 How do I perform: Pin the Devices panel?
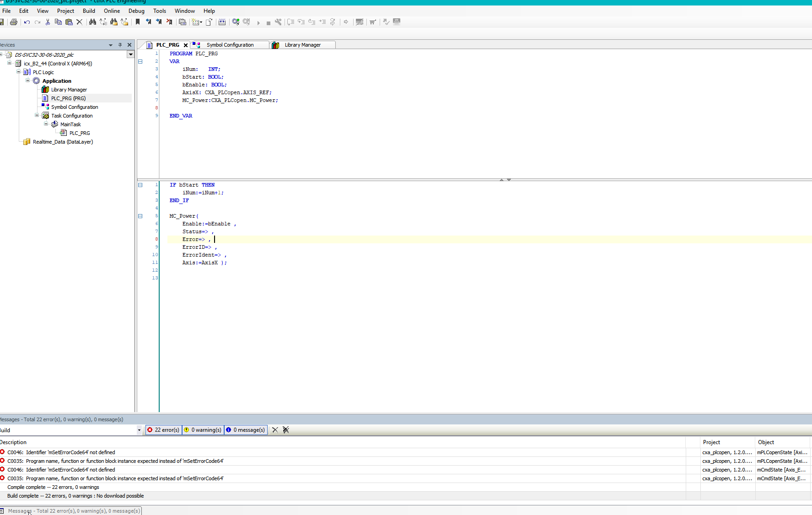coord(120,45)
